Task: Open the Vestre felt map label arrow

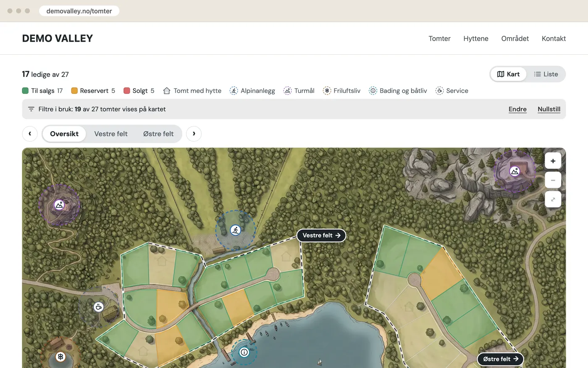Action: [x=321, y=236]
